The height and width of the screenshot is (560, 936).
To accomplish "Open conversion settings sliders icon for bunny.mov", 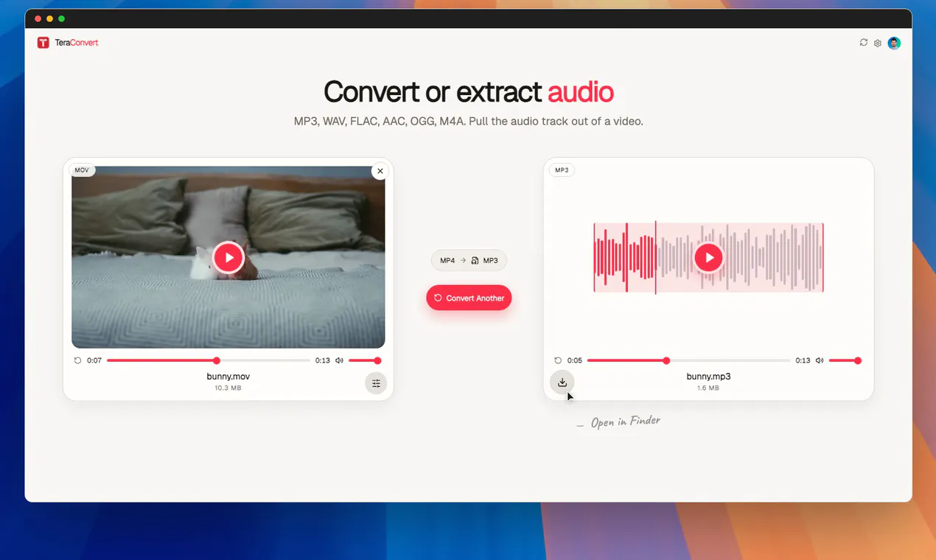I will 377,383.
